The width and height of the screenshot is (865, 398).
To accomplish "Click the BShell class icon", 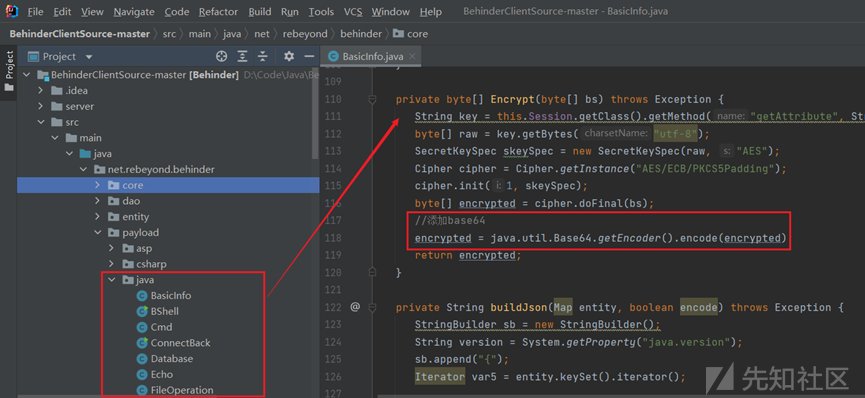I will tap(142, 311).
